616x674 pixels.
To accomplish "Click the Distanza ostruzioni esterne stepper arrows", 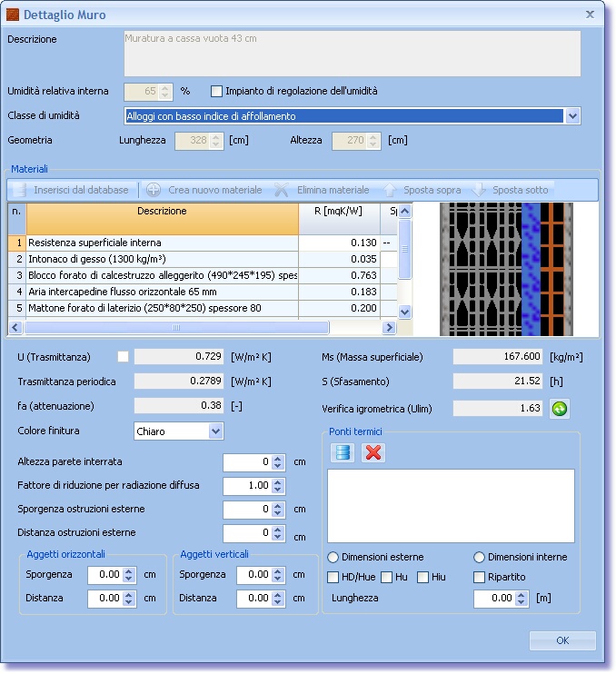I will (278, 533).
